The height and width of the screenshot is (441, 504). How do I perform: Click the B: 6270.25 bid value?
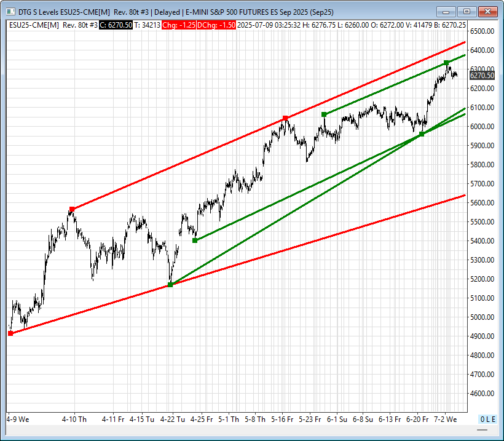(x=449, y=25)
